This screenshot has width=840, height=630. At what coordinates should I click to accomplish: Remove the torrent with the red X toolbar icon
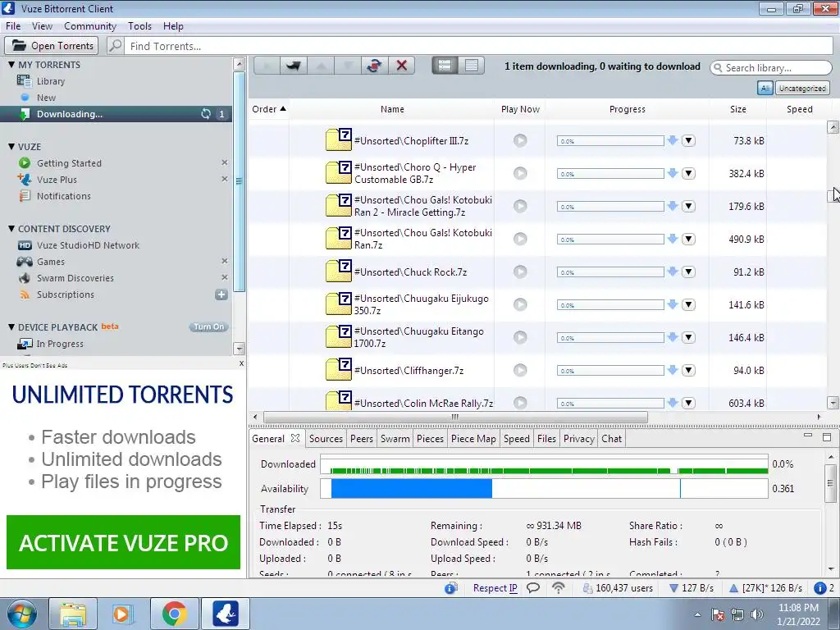(401, 66)
